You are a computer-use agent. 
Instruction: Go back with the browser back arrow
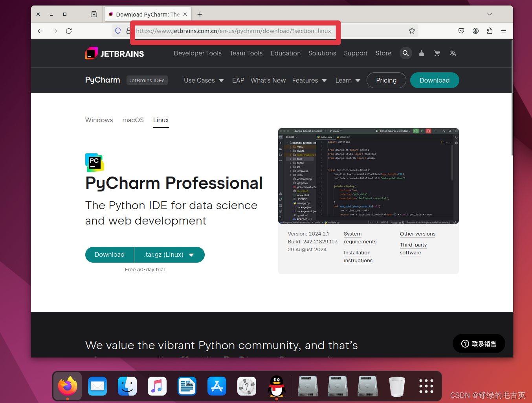pos(40,31)
